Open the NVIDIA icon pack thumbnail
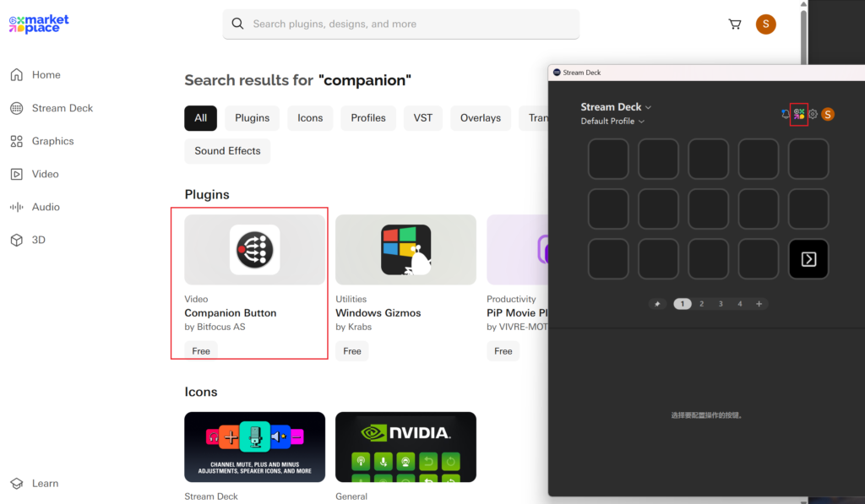Screen dimensions: 865x504 pyautogui.click(x=405, y=447)
